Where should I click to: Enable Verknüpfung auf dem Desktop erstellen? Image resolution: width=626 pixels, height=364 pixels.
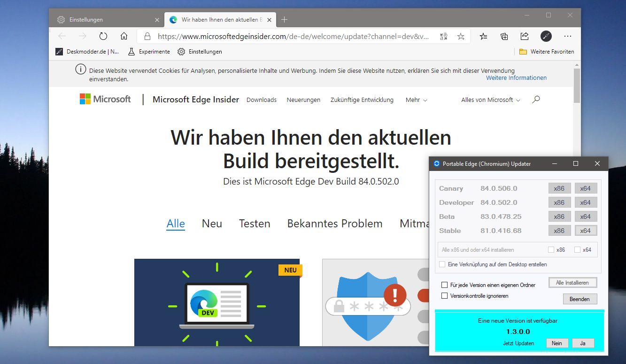click(x=442, y=264)
